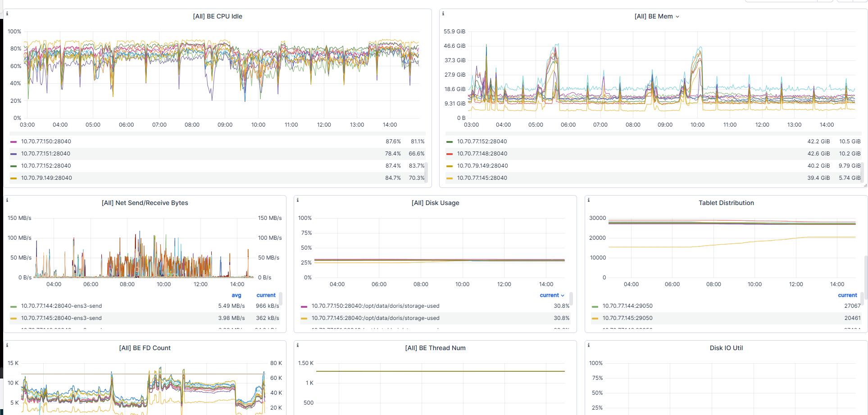
Task: Click the 66.6% CPU idle value
Action: point(417,154)
